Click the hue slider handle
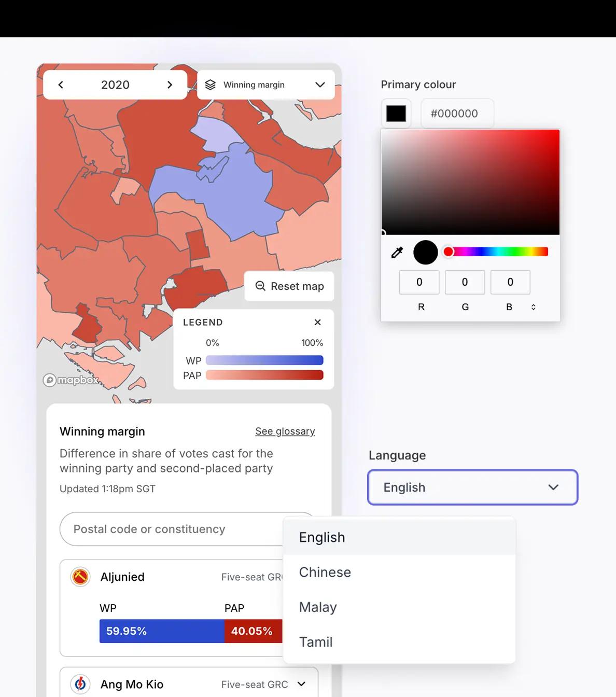The width and height of the screenshot is (616, 697). point(449,252)
